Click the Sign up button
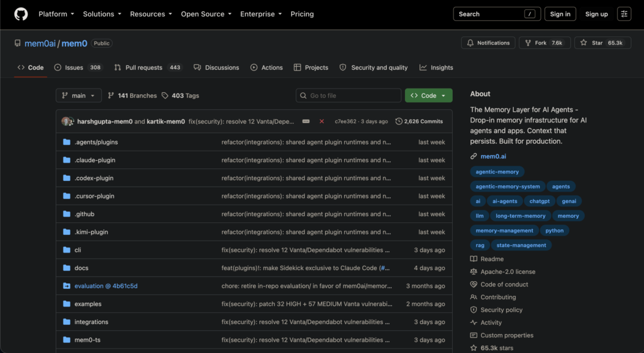Viewport: 644px width, 353px height. [596, 14]
